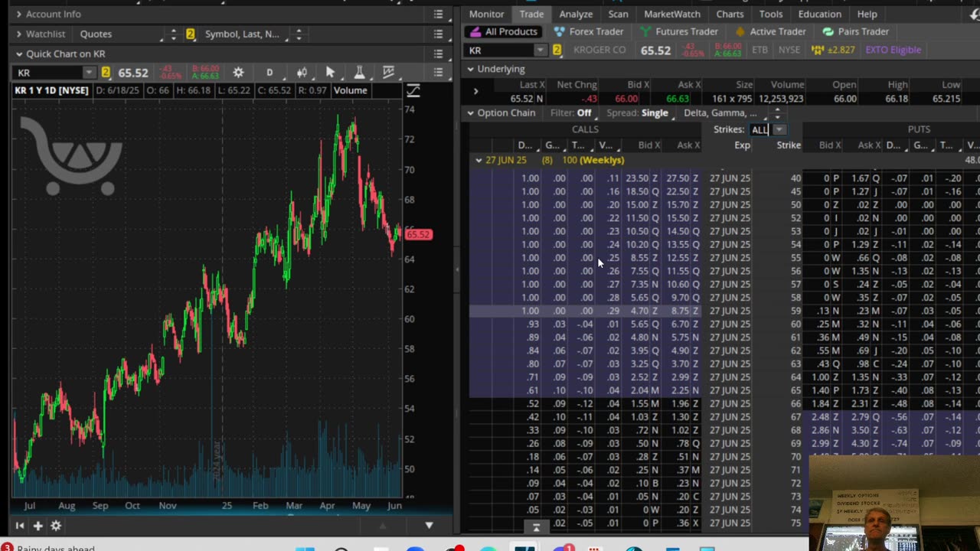This screenshot has width=980, height=551.
Task: Click the yellow link 2 beside Trade symbol
Action: point(557,51)
